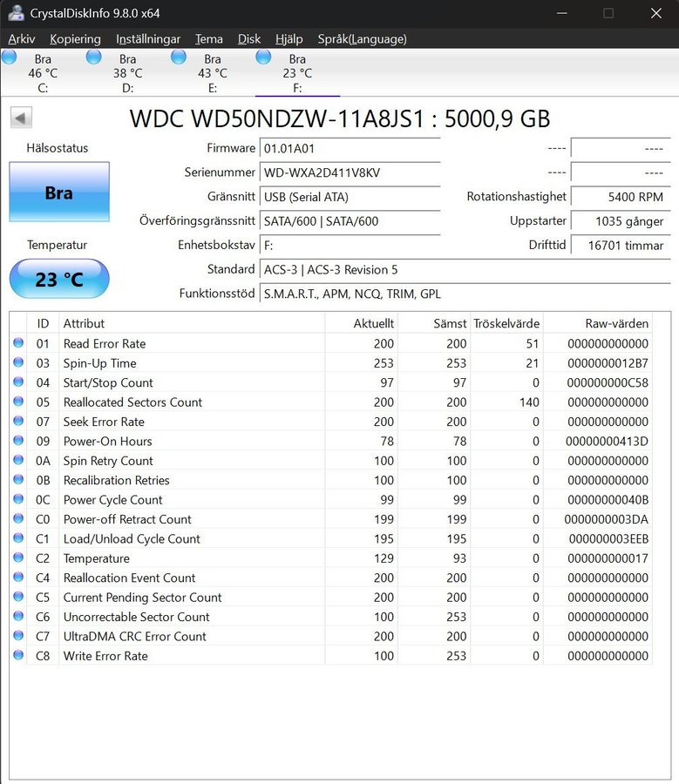679x784 pixels.
Task: Select the F: drive status orb
Action: click(x=263, y=57)
